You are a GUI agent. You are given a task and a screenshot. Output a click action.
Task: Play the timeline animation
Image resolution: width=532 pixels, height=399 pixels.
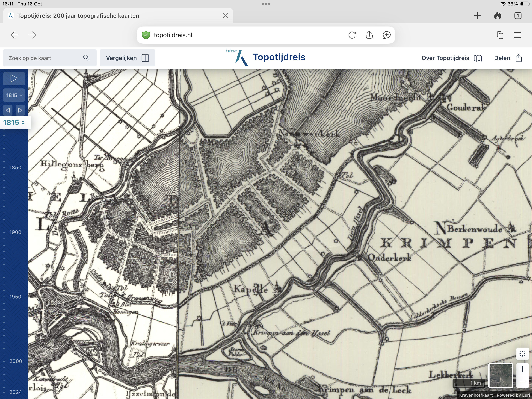pyautogui.click(x=14, y=79)
